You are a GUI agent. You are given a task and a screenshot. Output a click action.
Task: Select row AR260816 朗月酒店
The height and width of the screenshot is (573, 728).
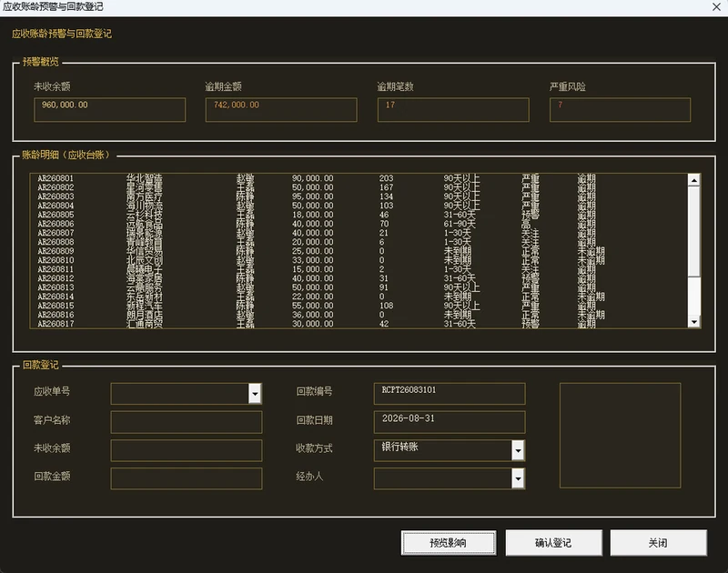(x=359, y=315)
